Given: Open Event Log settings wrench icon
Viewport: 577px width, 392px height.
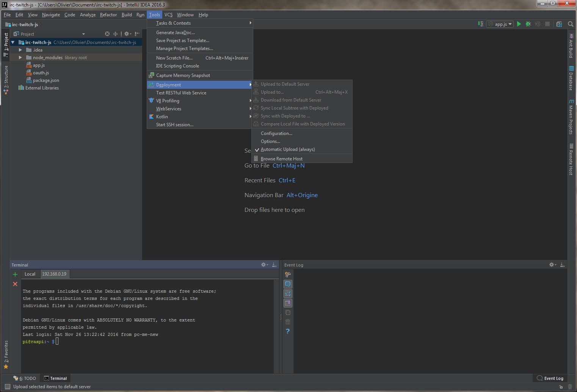Looking at the screenshot, I should [288, 274].
